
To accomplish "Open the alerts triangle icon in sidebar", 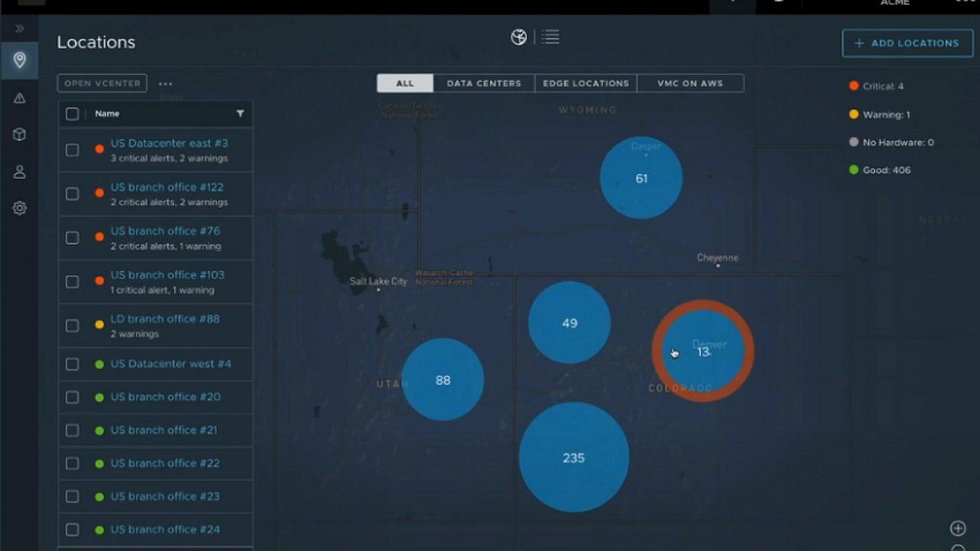I will pyautogui.click(x=20, y=98).
